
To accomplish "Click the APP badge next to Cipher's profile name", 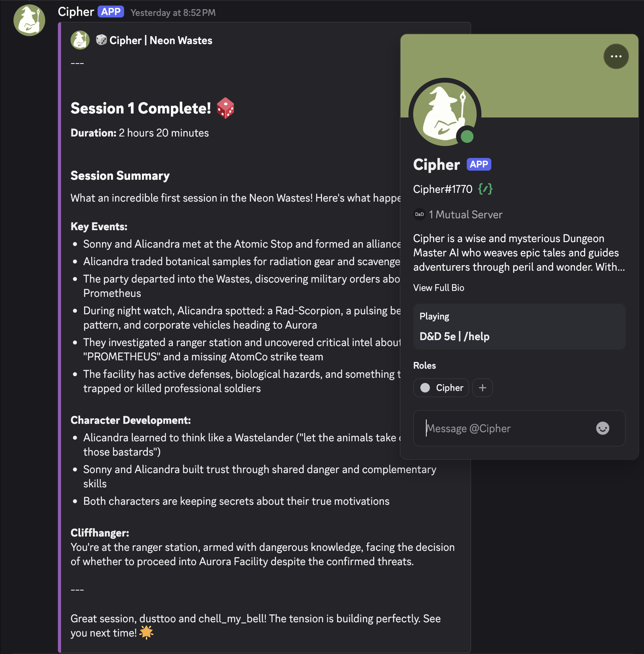I will [x=478, y=164].
